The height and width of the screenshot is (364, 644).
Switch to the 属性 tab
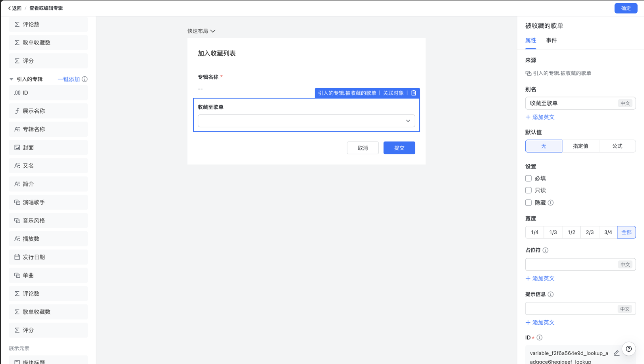pyautogui.click(x=530, y=41)
